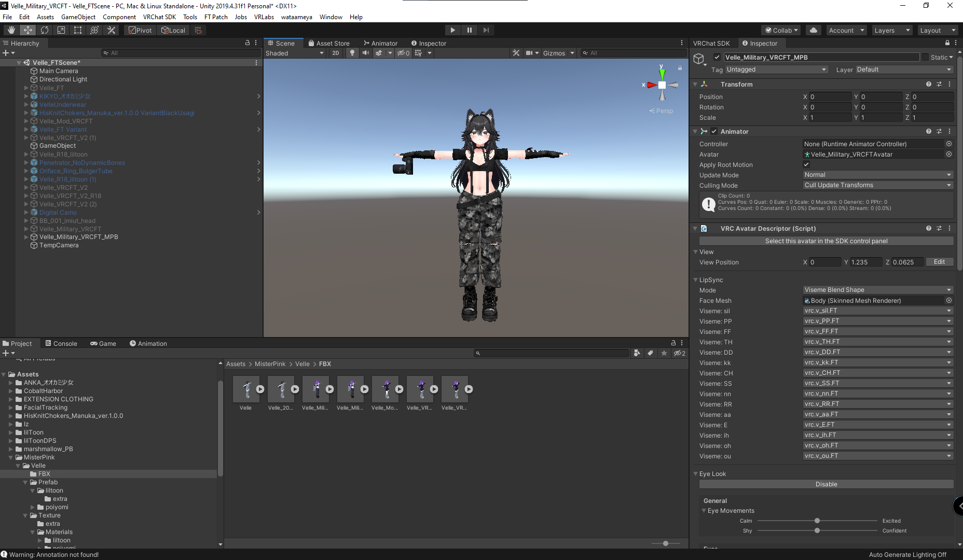This screenshot has height=560, width=963.
Task: Open Animator component preset icon
Action: pyautogui.click(x=939, y=131)
